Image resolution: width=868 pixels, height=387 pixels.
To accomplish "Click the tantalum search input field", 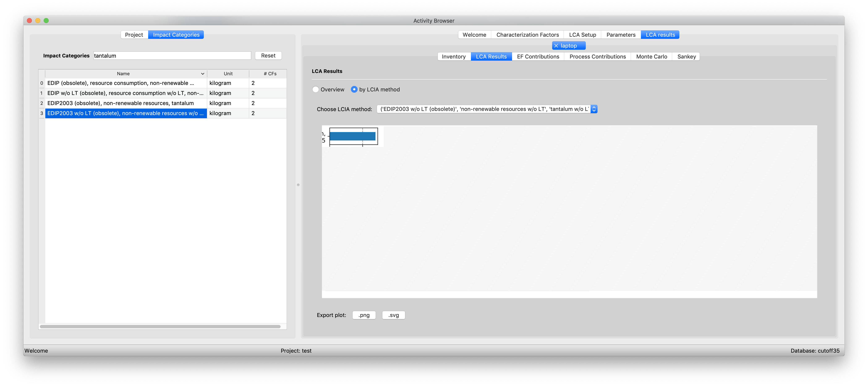I will pos(172,56).
